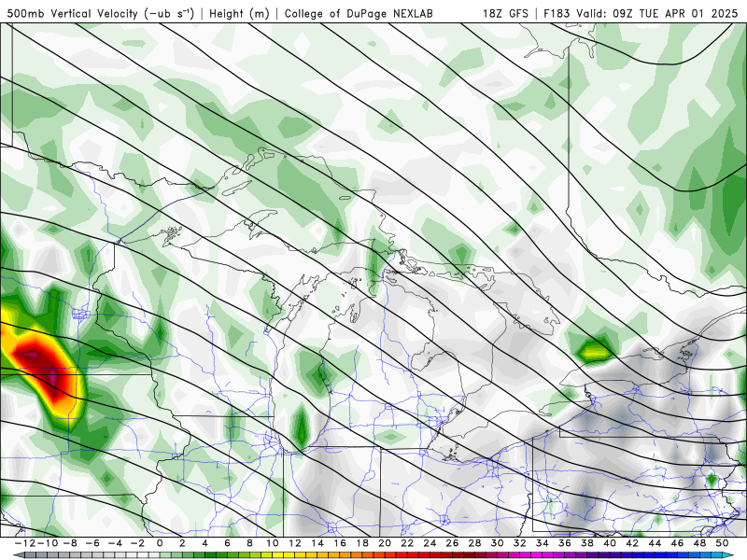Click the '36' color scale label
The width and height of the screenshot is (747, 560).
565,543
